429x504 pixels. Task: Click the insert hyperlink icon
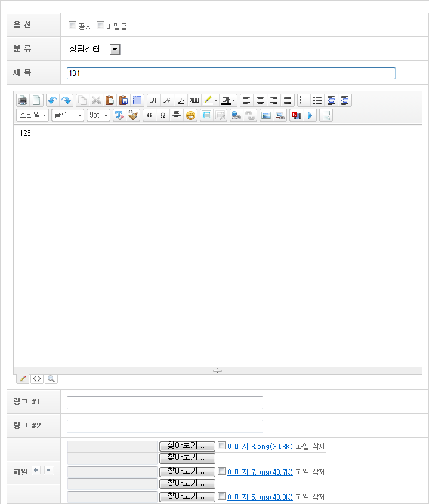tap(236, 116)
